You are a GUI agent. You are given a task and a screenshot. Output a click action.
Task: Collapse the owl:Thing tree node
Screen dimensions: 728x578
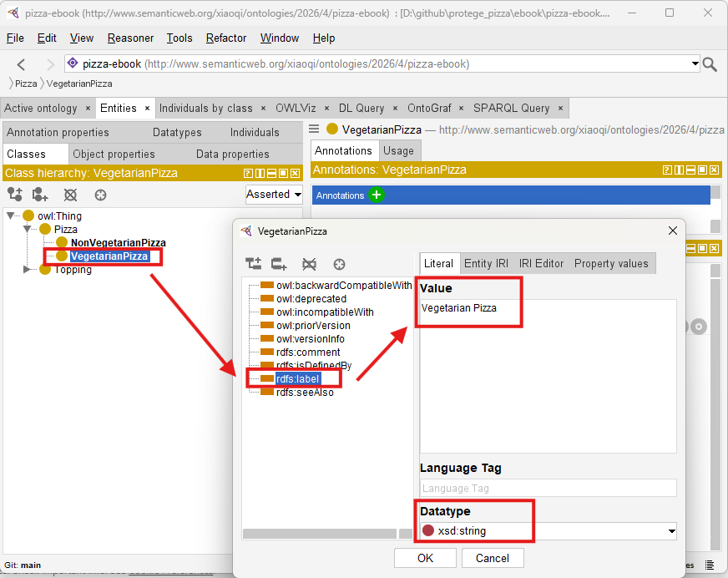tap(11, 215)
